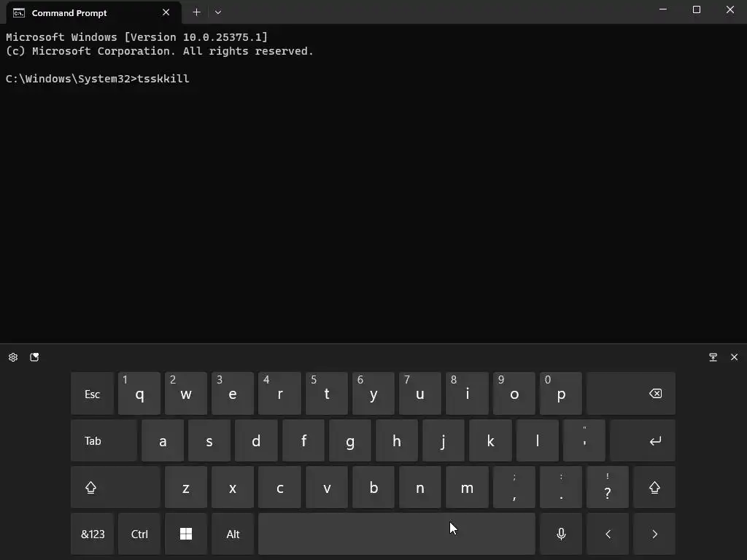Screen dimensions: 747x560
Task: Toggle the left Shift key
Action: 115,487
